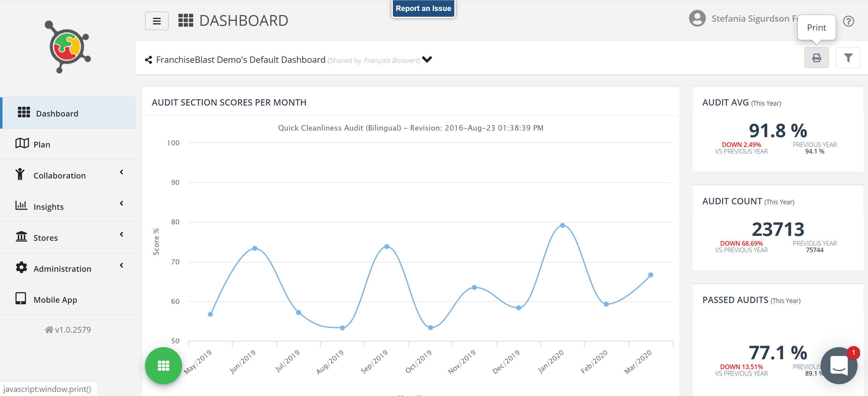Select the Dashboard sidebar item
Image resolution: width=868 pixels, height=396 pixels.
[x=57, y=113]
